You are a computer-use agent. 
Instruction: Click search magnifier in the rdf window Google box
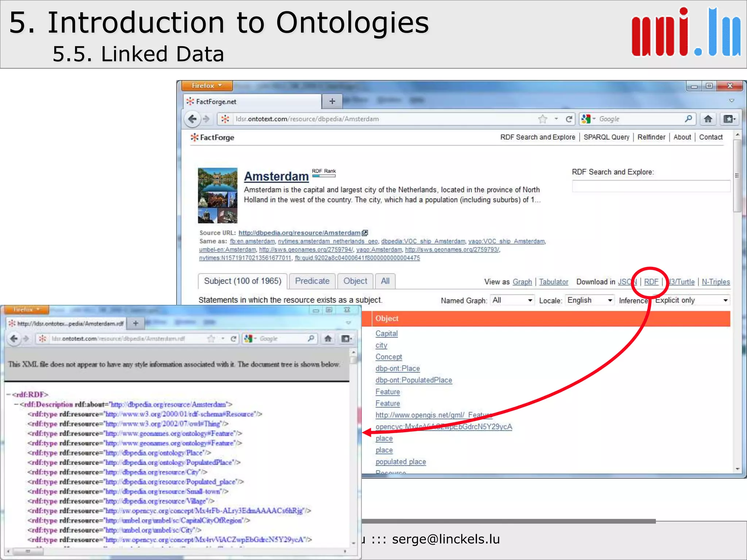311,338
